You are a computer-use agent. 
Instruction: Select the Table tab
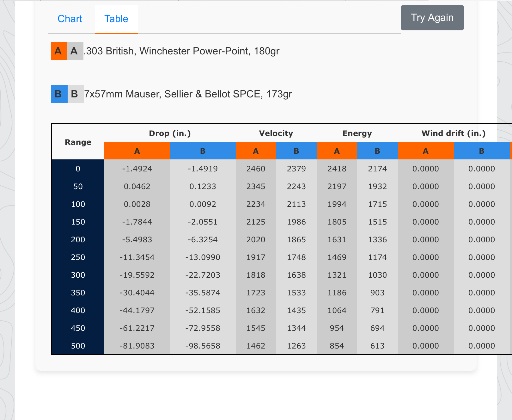tap(116, 19)
